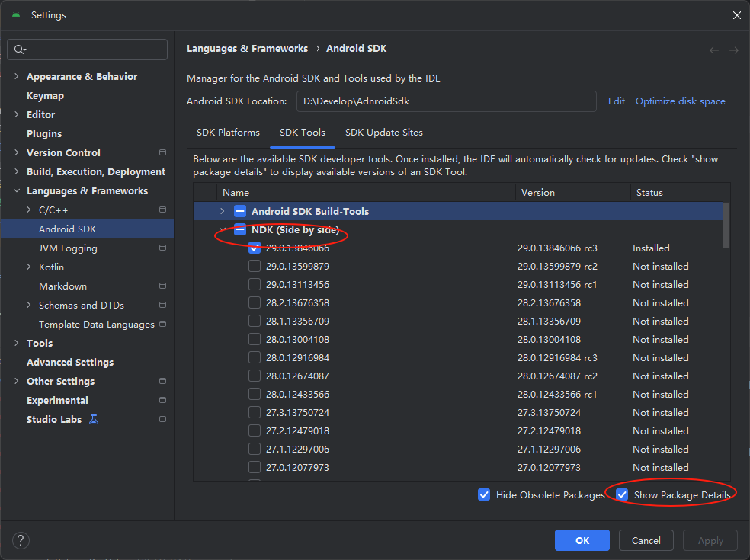The height and width of the screenshot is (560, 750).
Task: Open Template Data Languages page
Action: (97, 325)
